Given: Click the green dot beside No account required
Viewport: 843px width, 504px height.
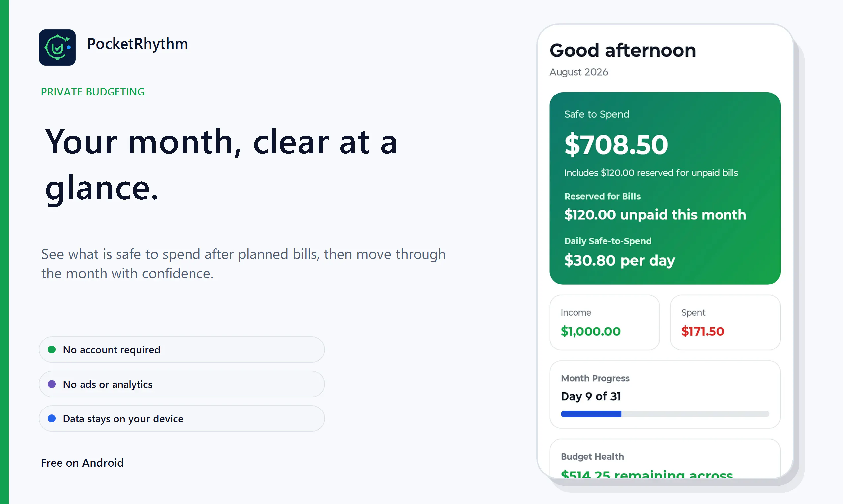Looking at the screenshot, I should coord(52,349).
